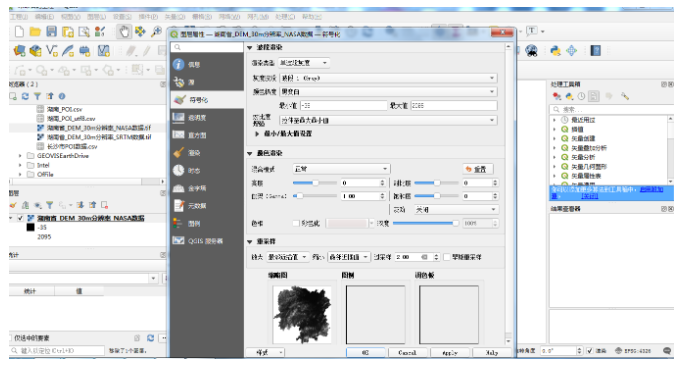Screen dimensions: 680x368
Task: Enable the 彩色化 Colorize checkbox
Action: (x=296, y=223)
